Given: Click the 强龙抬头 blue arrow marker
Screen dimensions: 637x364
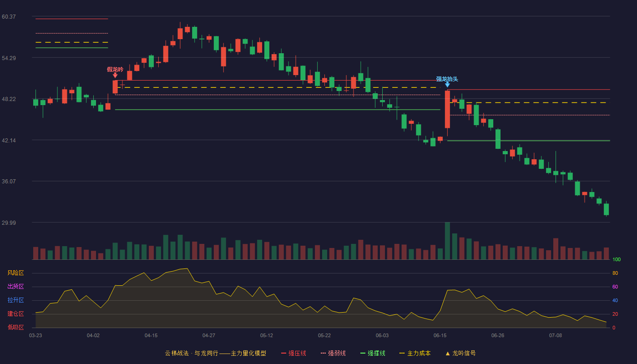Looking at the screenshot, I should point(447,85).
